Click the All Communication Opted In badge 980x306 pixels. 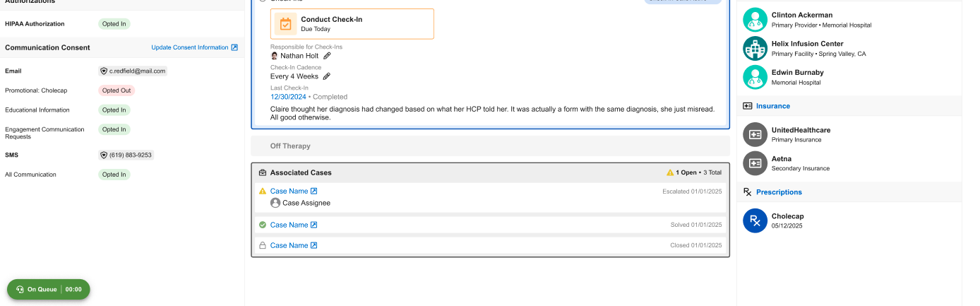pyautogui.click(x=114, y=175)
